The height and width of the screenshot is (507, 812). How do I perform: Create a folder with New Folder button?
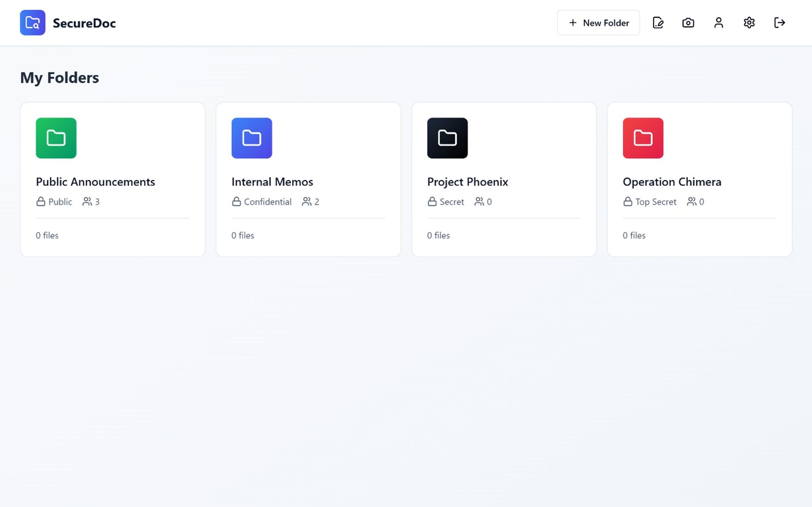pos(598,23)
